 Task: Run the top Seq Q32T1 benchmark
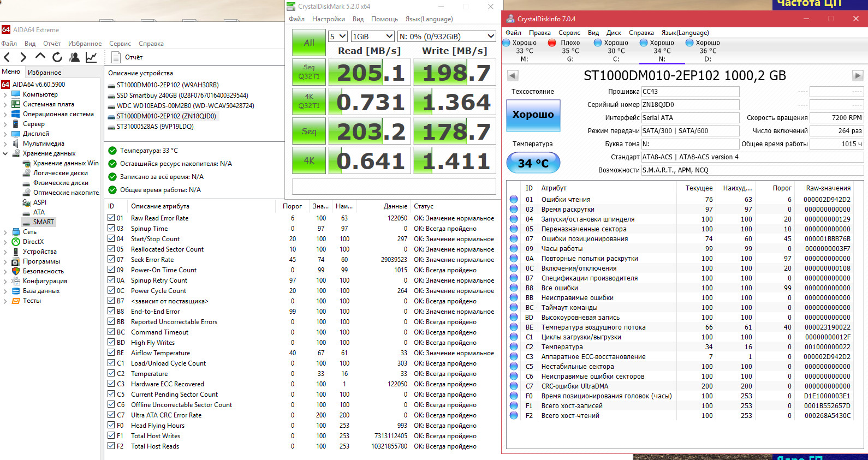point(309,72)
